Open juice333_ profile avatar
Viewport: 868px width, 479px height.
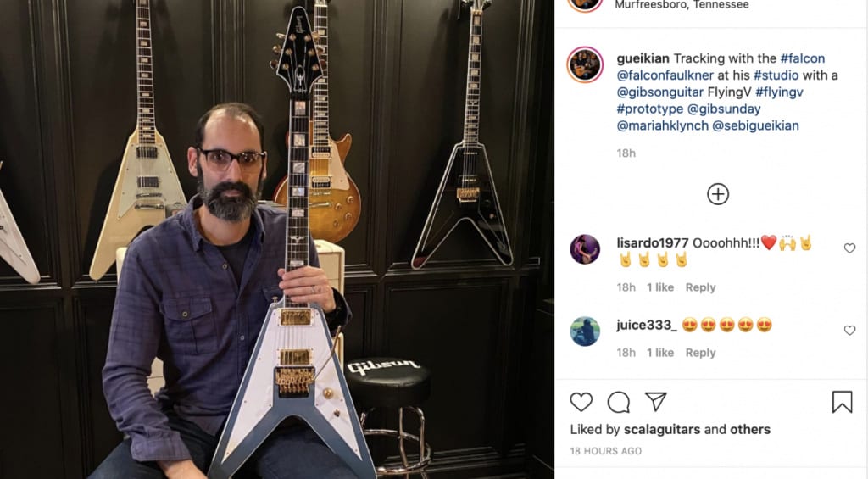[x=585, y=331]
